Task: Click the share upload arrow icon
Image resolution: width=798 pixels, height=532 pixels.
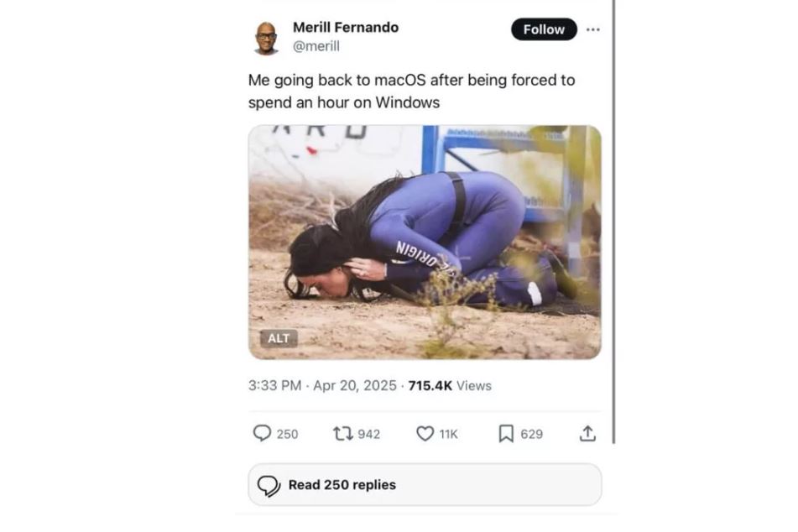Action: pyautogui.click(x=587, y=433)
